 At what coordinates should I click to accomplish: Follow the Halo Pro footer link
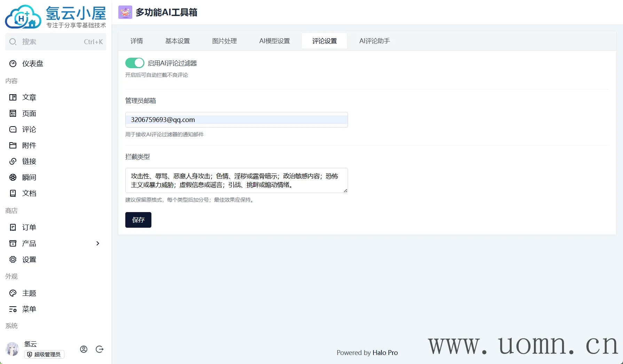[385, 353]
